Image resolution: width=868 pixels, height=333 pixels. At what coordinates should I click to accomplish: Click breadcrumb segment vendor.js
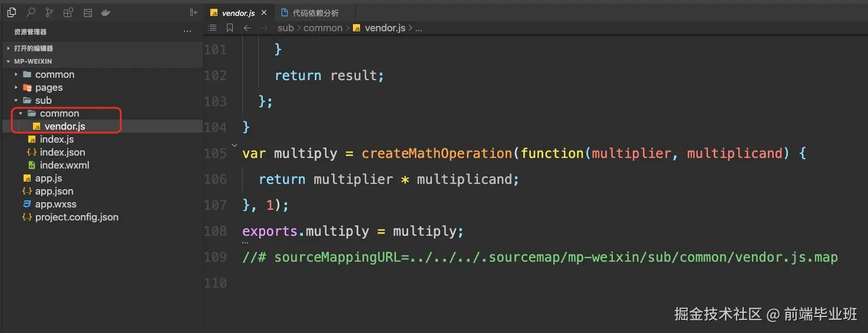coord(385,28)
